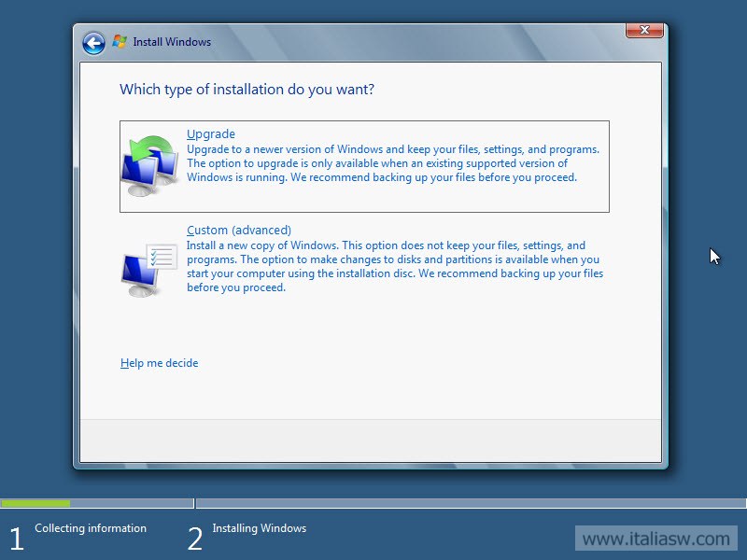The width and height of the screenshot is (747, 560).
Task: Click the Upgrade monitors icon
Action: point(149,165)
